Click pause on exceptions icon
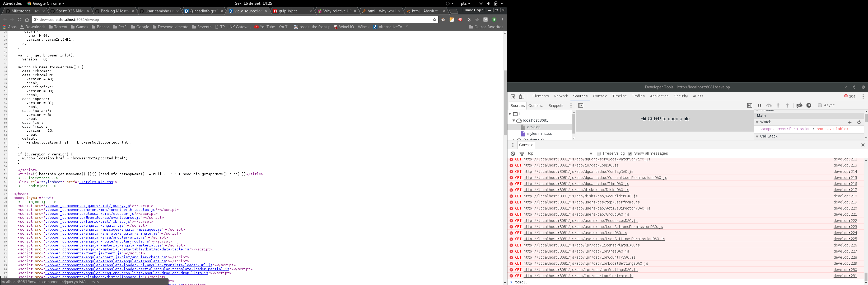This screenshot has height=285, width=868. (x=809, y=105)
